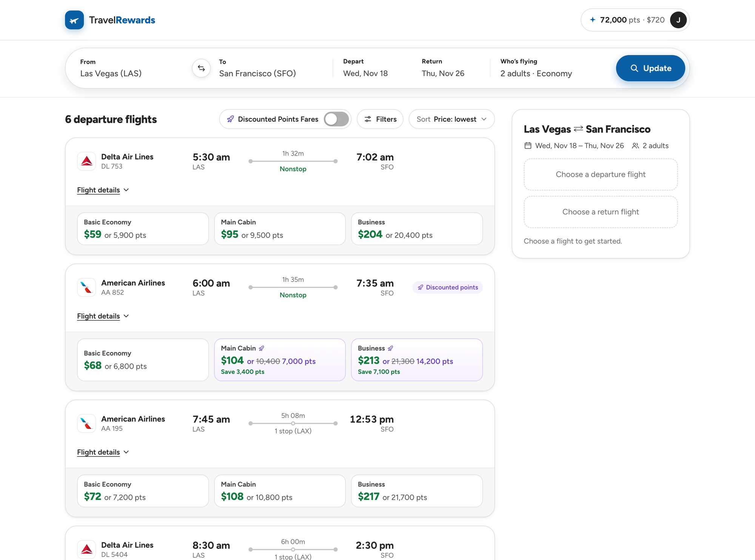Click the people icon next to 2 adults
The image size is (755, 560).
[x=635, y=146]
